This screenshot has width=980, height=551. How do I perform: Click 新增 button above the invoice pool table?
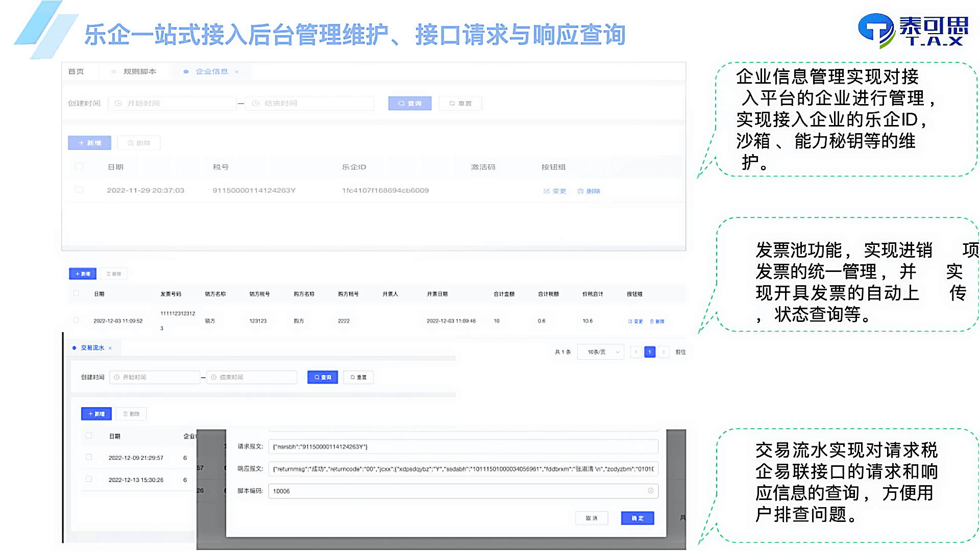pyautogui.click(x=83, y=274)
